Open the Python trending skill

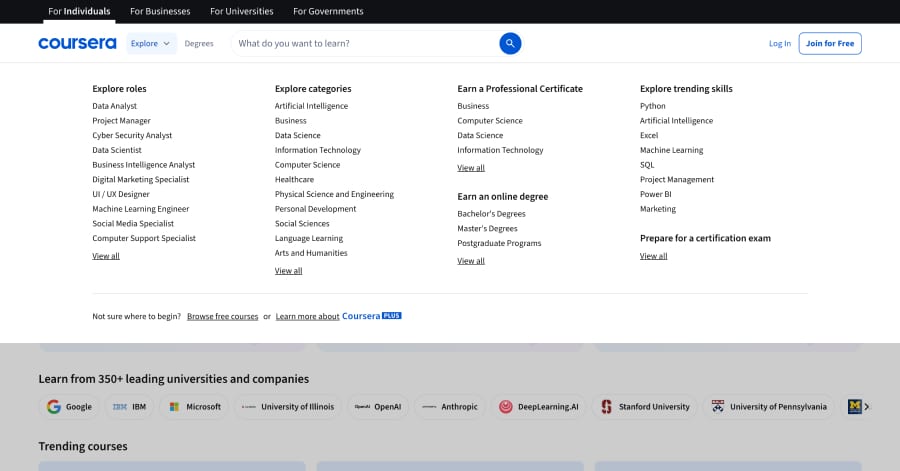(x=653, y=106)
